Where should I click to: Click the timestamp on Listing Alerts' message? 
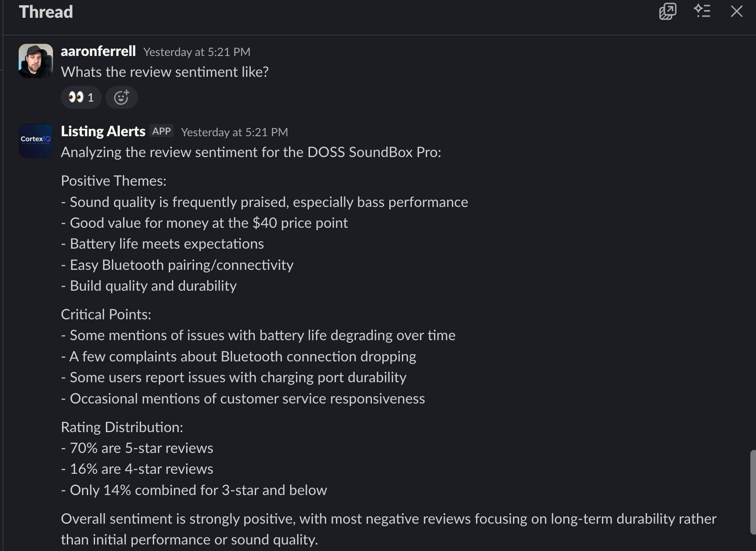tap(234, 132)
